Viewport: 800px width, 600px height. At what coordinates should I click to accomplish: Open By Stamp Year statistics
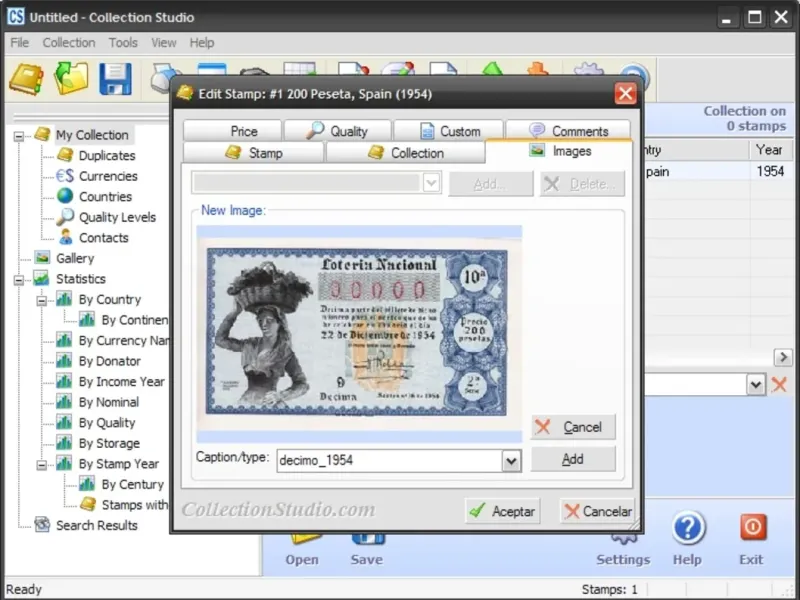click(x=118, y=464)
